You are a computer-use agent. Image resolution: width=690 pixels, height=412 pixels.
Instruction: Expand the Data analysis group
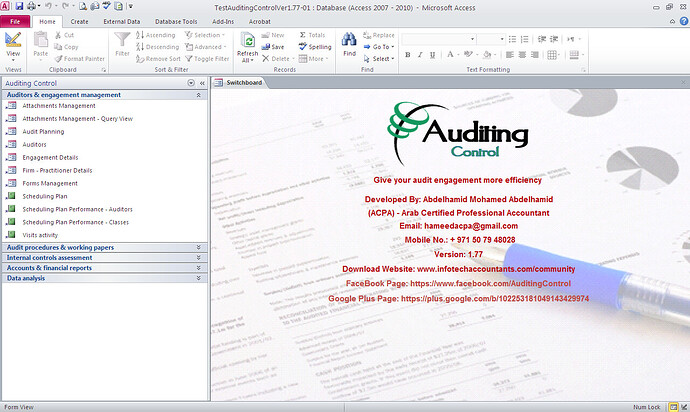[198, 279]
